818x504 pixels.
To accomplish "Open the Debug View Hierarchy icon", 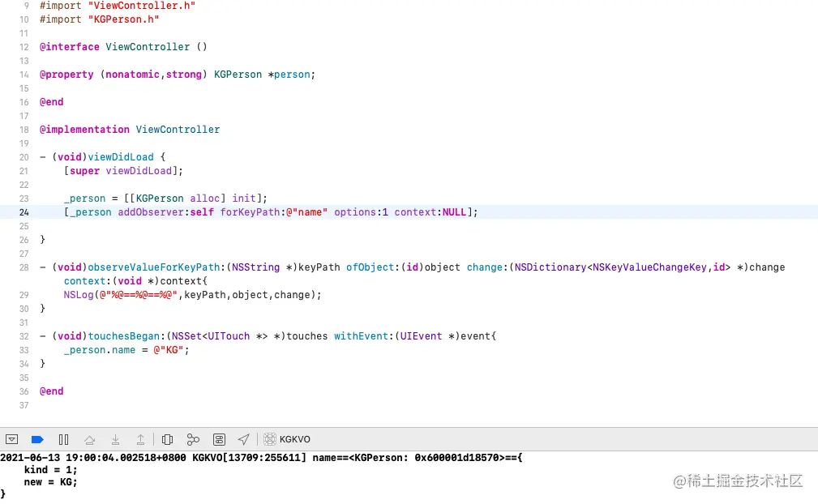I will [168, 439].
